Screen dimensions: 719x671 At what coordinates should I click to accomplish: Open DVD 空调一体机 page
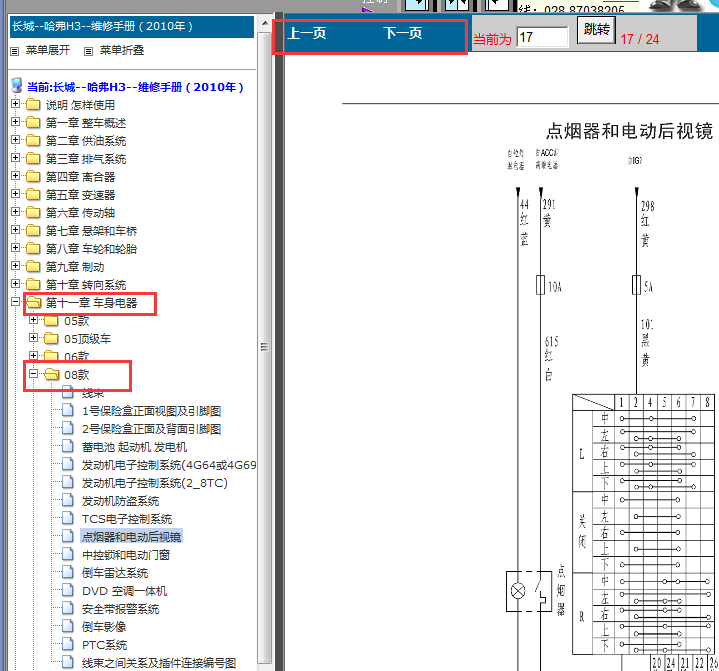coord(124,591)
